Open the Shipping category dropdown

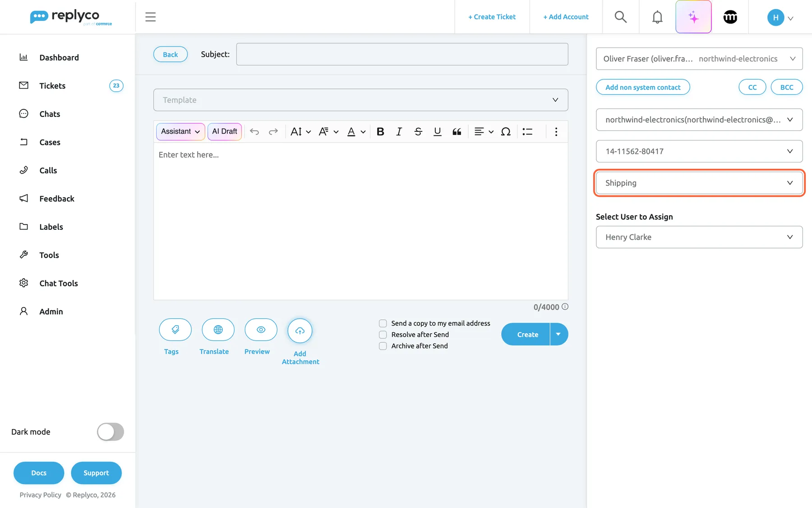699,183
